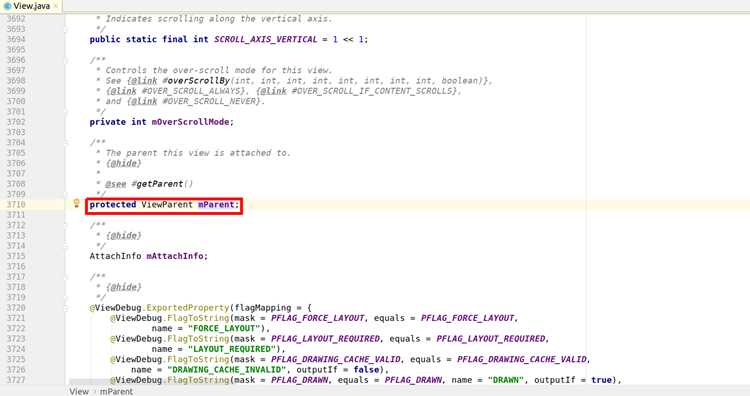Click the "LAYOUT_REQUIRED" string literal

coord(232,349)
